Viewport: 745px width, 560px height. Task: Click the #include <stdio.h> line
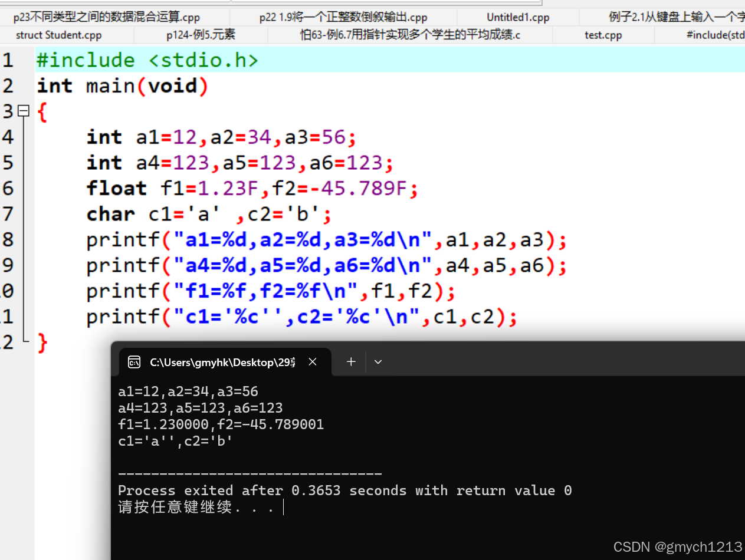tap(147, 60)
